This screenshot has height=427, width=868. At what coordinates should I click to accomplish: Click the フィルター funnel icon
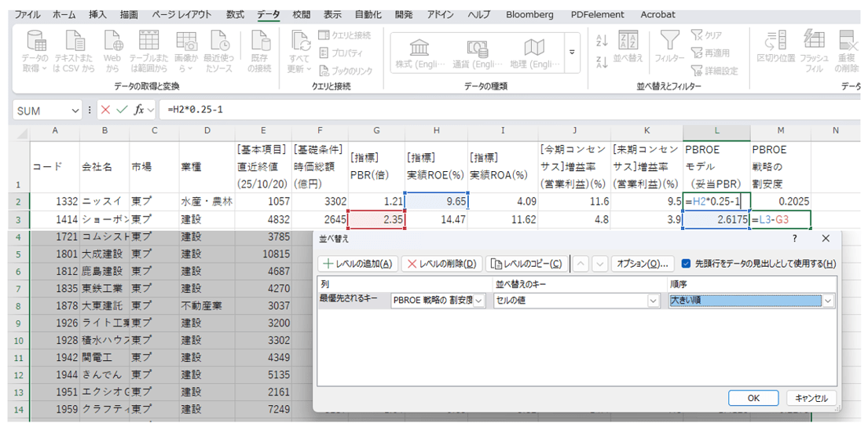pyautogui.click(x=669, y=46)
